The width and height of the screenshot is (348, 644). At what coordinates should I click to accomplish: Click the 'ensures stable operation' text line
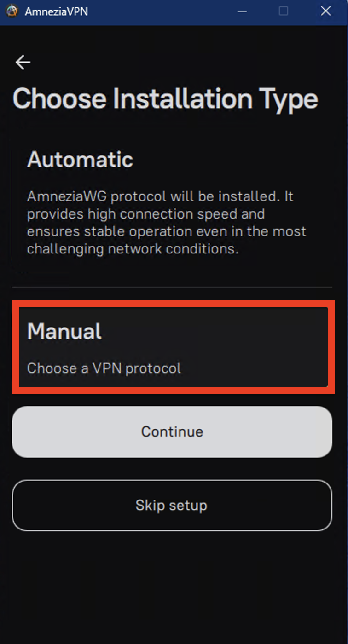[x=166, y=231]
